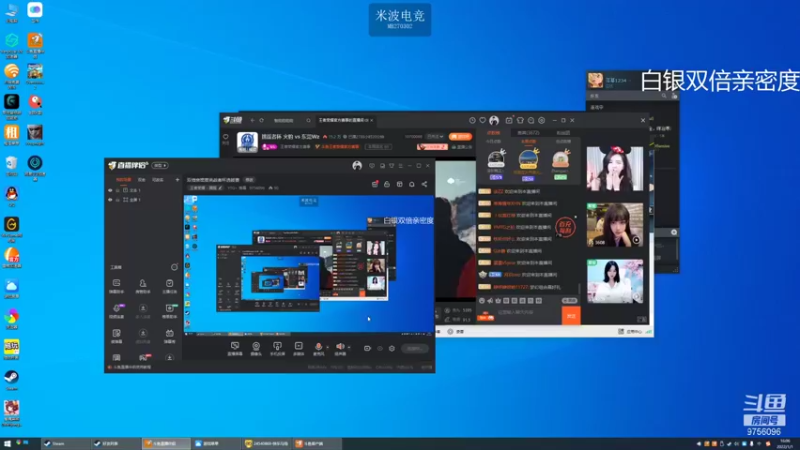Open the quality dropdown beside the follow button
The width and height of the screenshot is (800, 450).
point(435,137)
